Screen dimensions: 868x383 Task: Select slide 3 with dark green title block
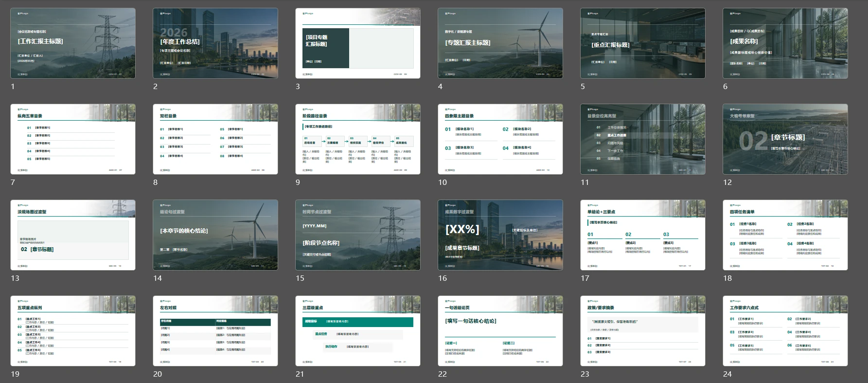click(x=358, y=43)
